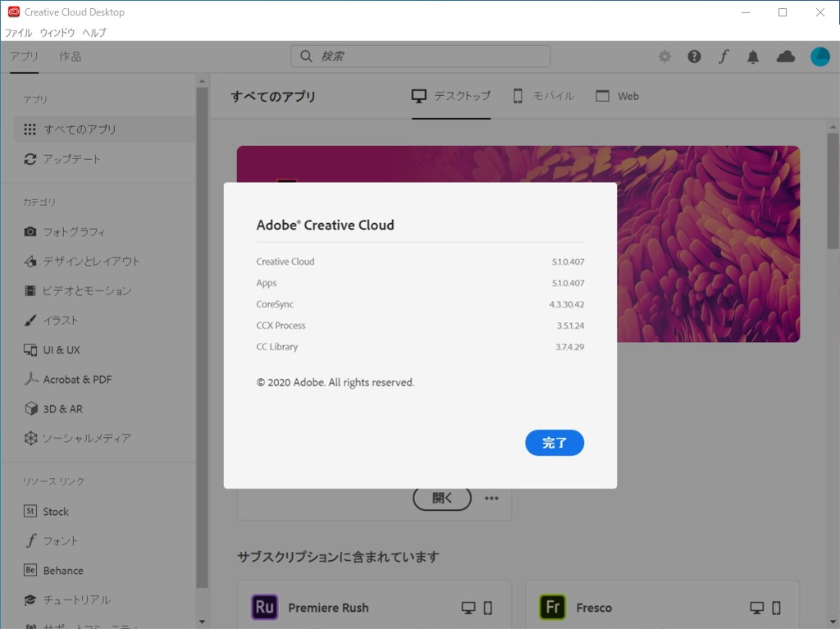The width and height of the screenshot is (840, 629).
Task: Click the 完了 button in the dialog
Action: [x=555, y=442]
